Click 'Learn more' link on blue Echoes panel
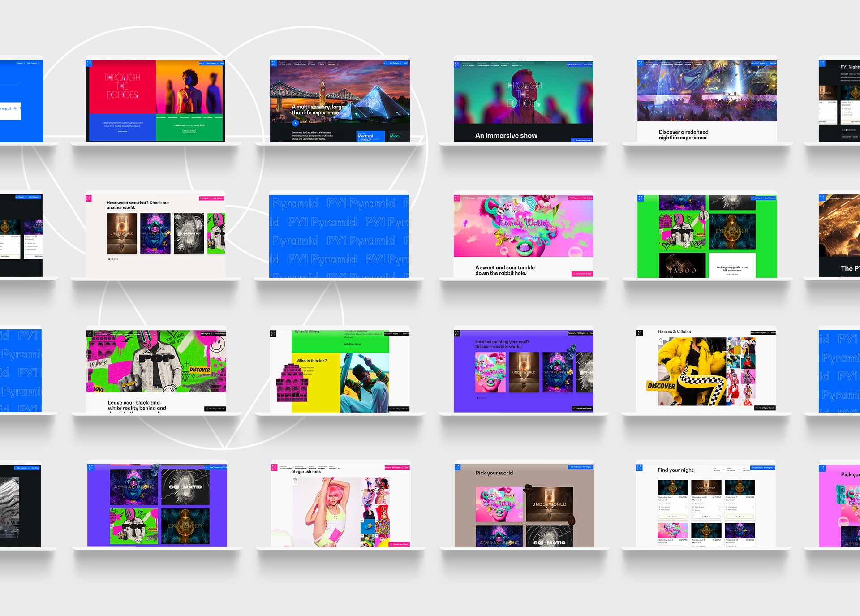This screenshot has height=616, width=860. click(x=122, y=131)
